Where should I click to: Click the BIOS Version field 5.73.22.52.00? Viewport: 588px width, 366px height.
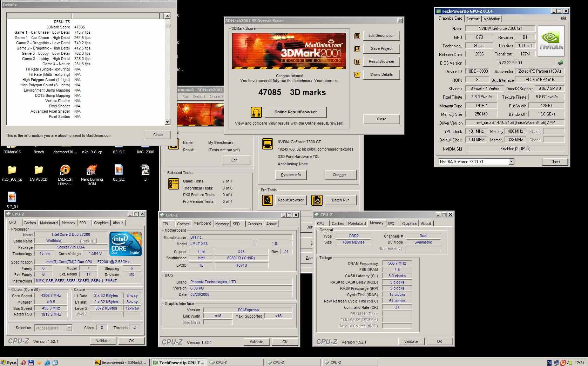[x=510, y=63]
